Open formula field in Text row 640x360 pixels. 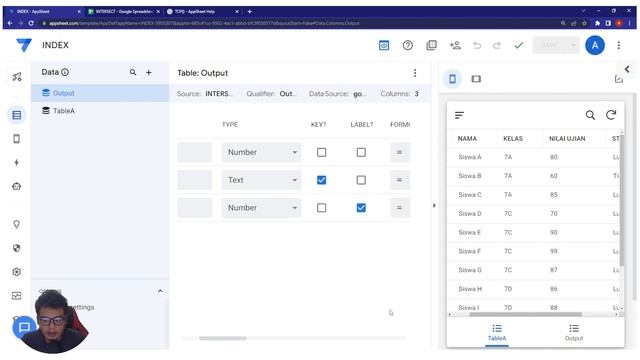coord(400,180)
